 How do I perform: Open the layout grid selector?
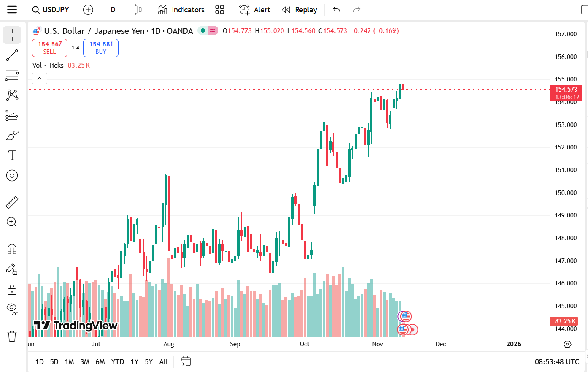pos(219,9)
